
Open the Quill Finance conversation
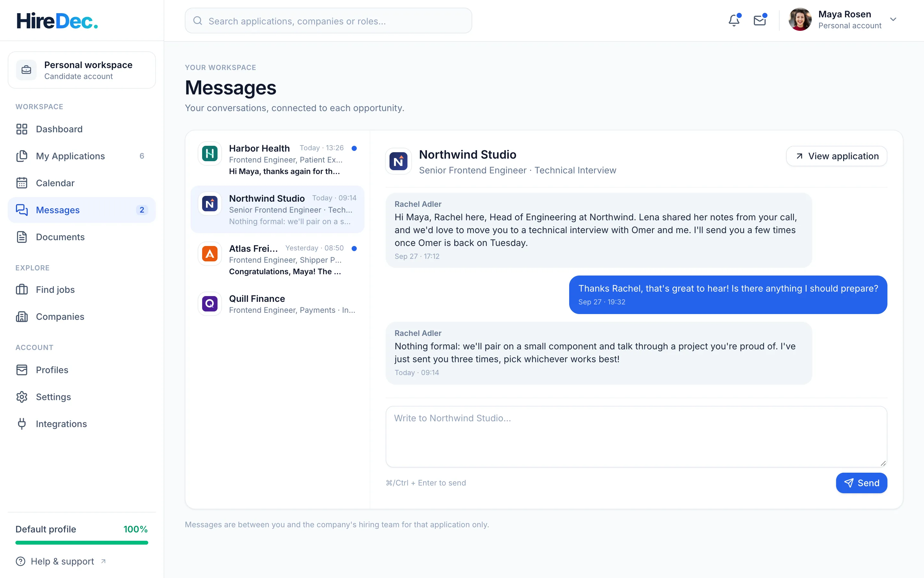point(278,304)
